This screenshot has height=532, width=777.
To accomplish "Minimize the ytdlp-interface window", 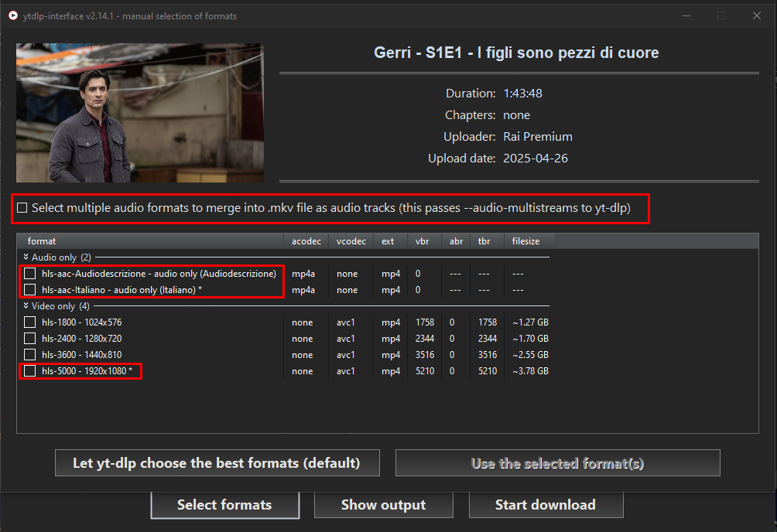I will point(686,15).
